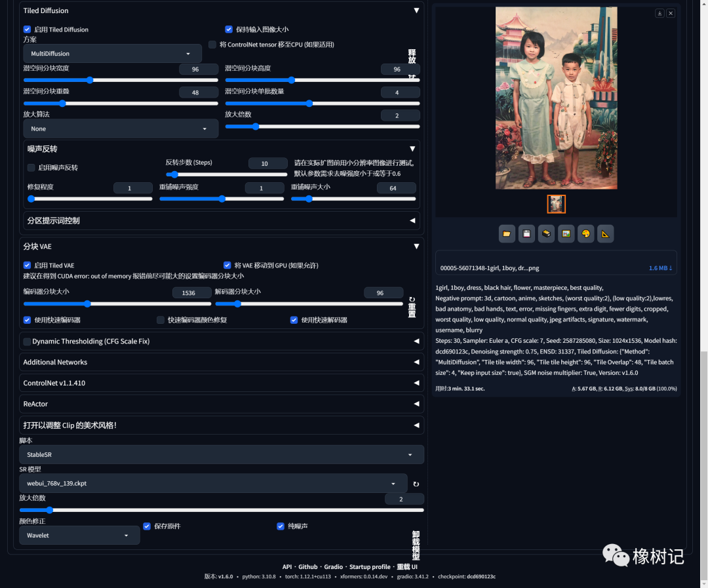
Task: Click the page vertical scrollbar
Action: 704,465
